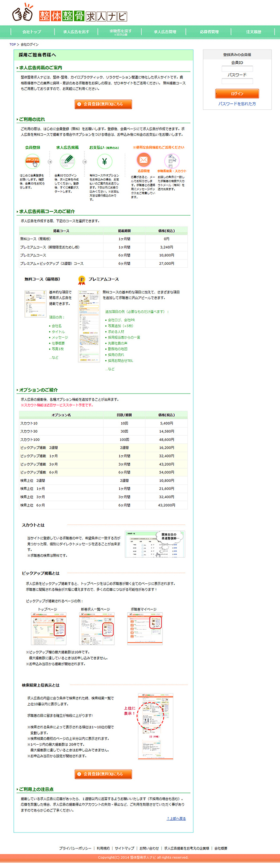Click the 勤務地の地図 list item
This screenshot has height=868, width=280.
(x=117, y=349)
